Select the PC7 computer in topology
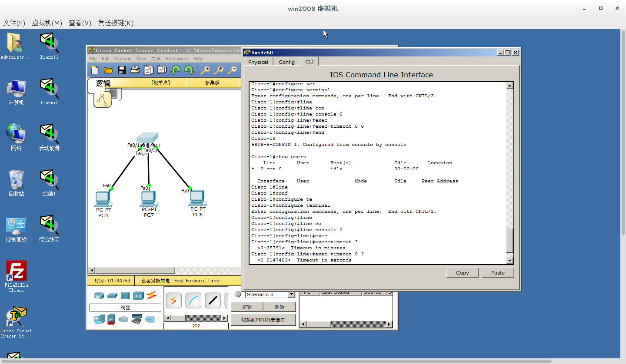This screenshot has width=626, height=364. coord(149,199)
